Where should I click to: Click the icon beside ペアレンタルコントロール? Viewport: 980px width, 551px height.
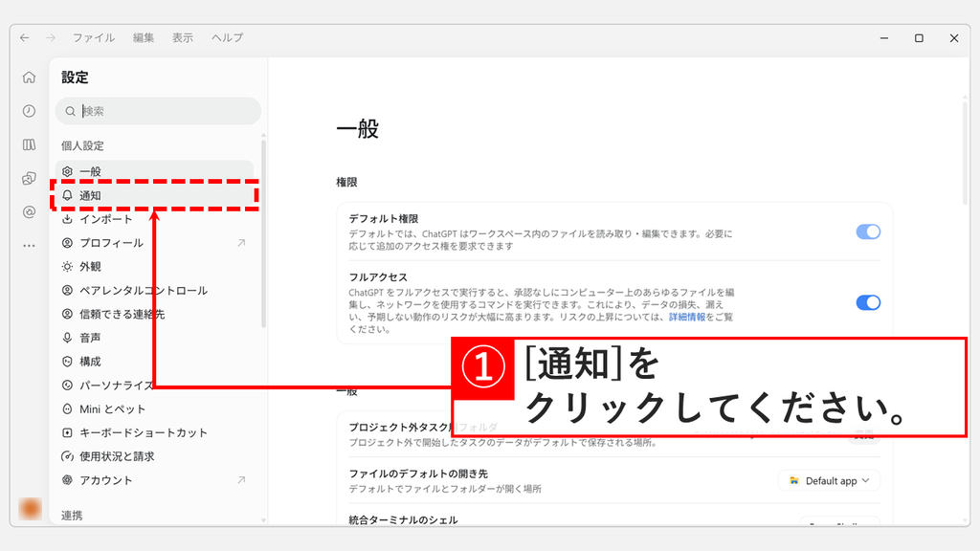[68, 291]
